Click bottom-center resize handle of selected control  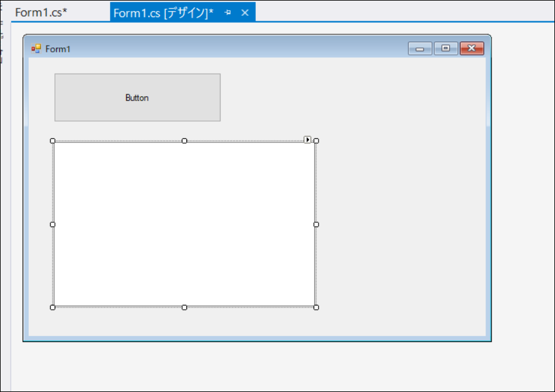(x=185, y=307)
